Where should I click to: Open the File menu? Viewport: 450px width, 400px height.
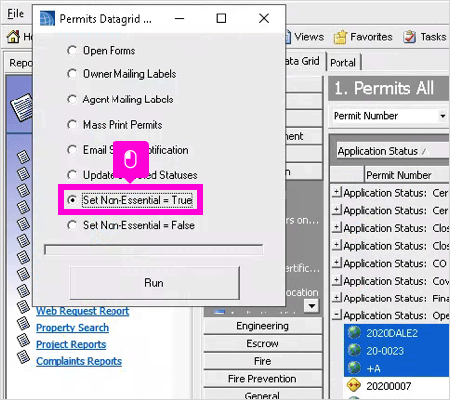tap(16, 14)
